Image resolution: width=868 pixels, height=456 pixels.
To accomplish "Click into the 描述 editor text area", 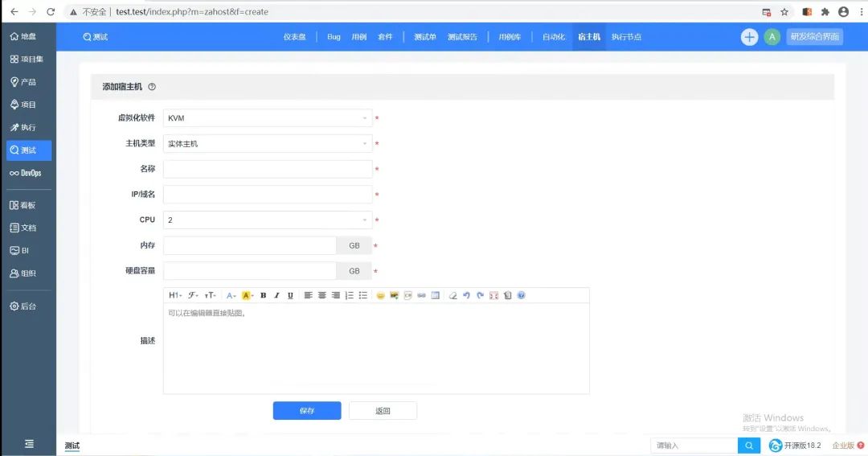I will click(376, 348).
